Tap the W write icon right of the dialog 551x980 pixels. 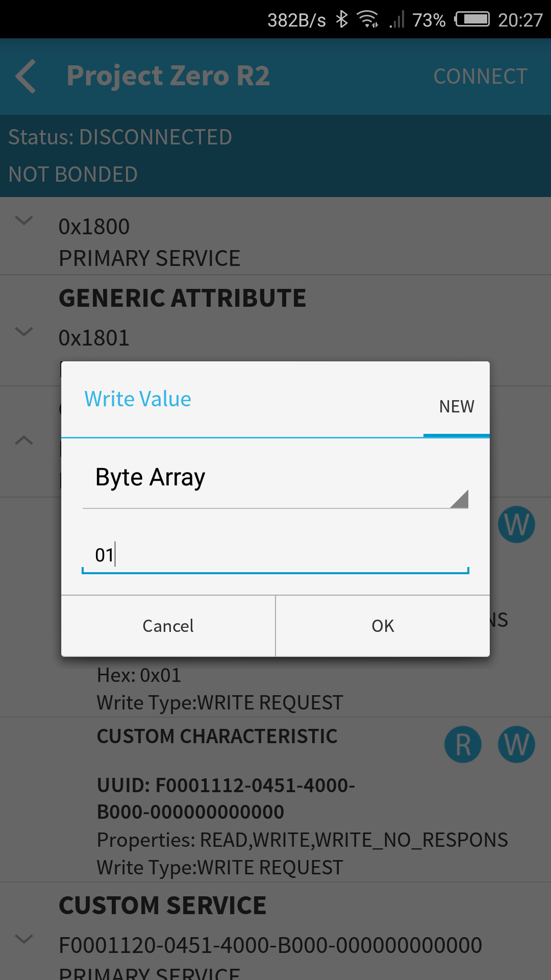point(516,524)
